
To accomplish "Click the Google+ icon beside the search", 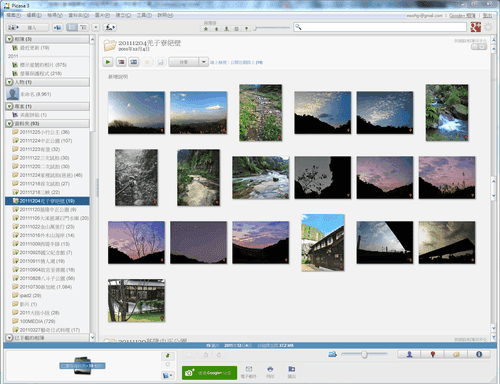I will [x=476, y=27].
